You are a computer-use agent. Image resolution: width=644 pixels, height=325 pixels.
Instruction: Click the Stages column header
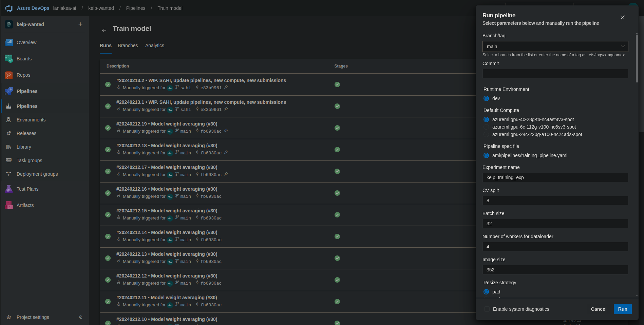point(341,66)
